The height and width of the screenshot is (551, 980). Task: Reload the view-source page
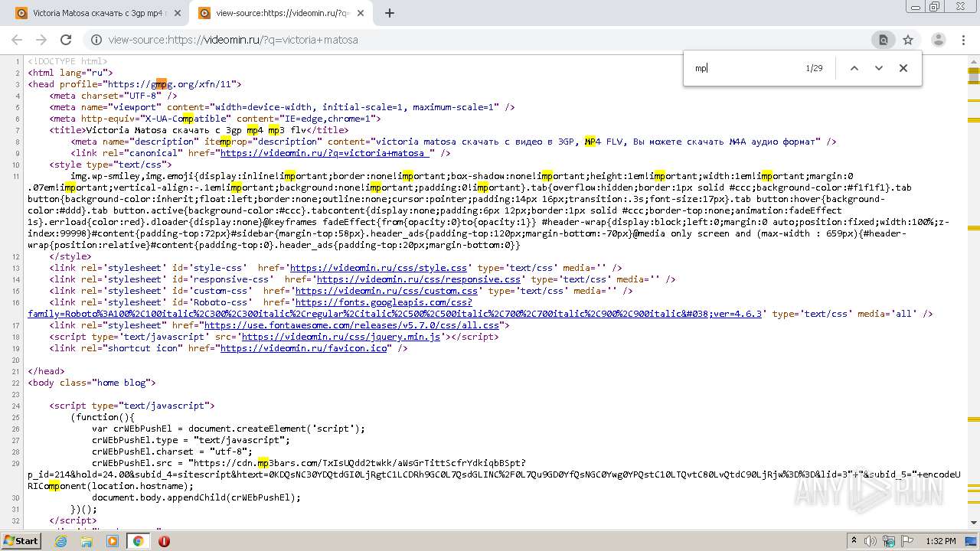pyautogui.click(x=66, y=40)
